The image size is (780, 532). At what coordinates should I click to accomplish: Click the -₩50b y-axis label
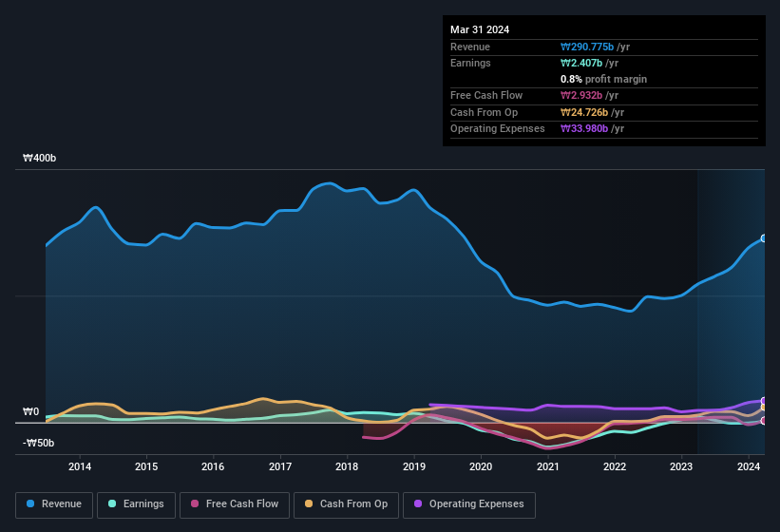pos(38,443)
